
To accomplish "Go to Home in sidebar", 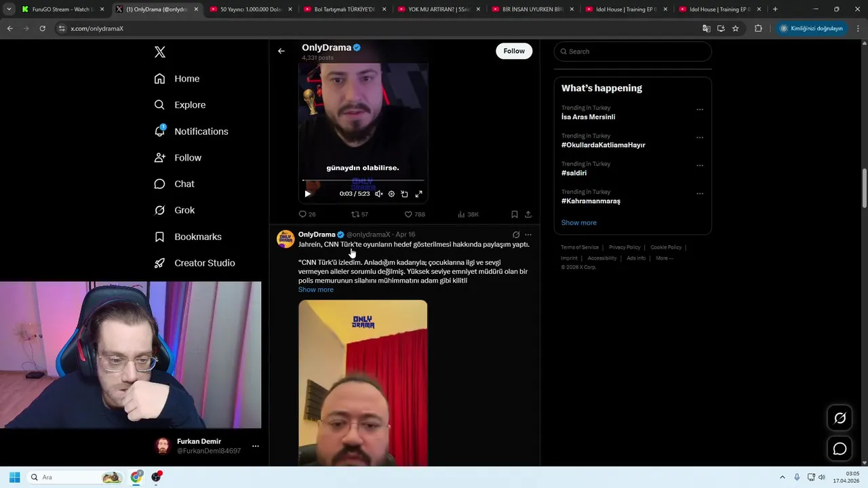I will [177, 79].
